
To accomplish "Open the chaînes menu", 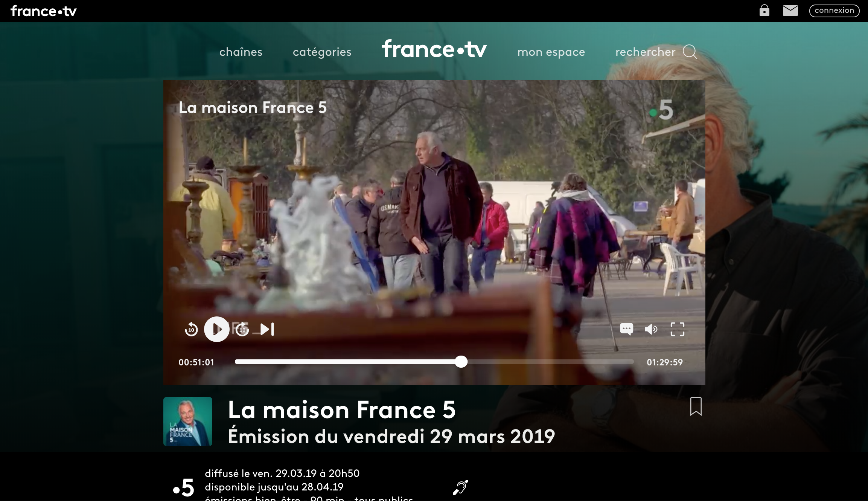I will [241, 52].
